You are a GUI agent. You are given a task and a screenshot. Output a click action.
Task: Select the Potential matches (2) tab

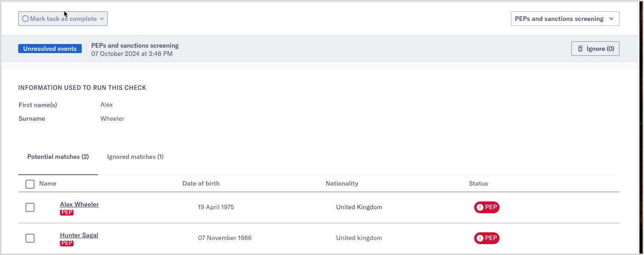click(x=58, y=157)
